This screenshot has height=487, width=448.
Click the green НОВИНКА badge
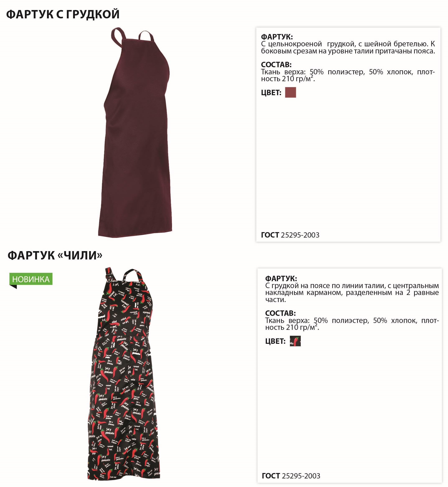pos(31,279)
